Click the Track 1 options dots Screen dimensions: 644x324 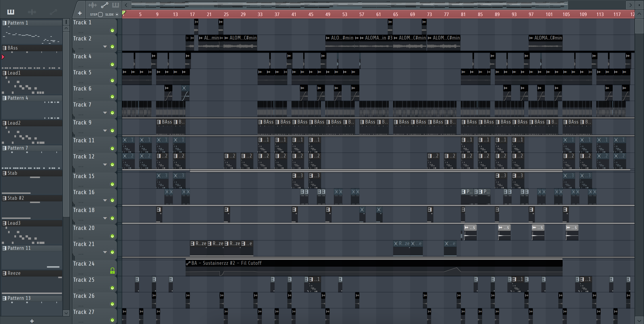[x=80, y=32]
